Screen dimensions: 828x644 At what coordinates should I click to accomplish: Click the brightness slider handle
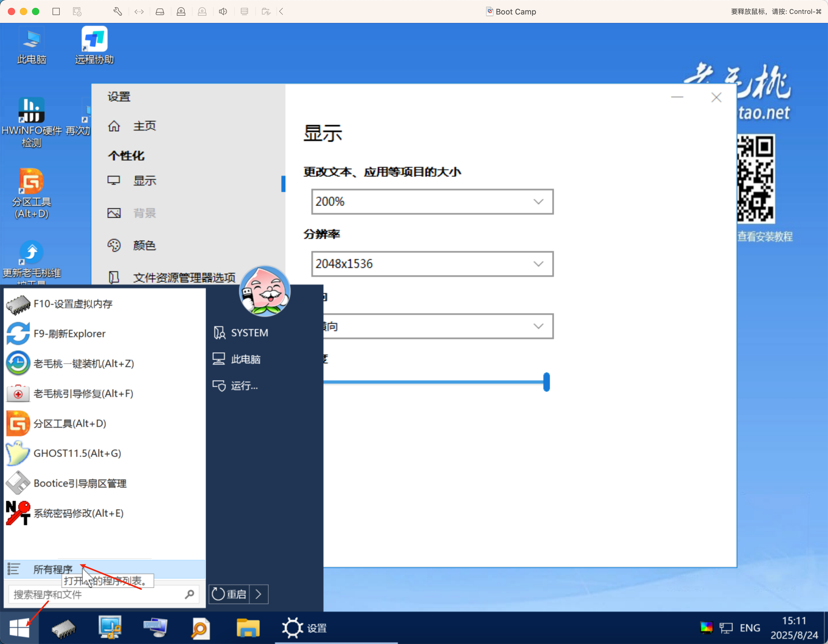(546, 382)
